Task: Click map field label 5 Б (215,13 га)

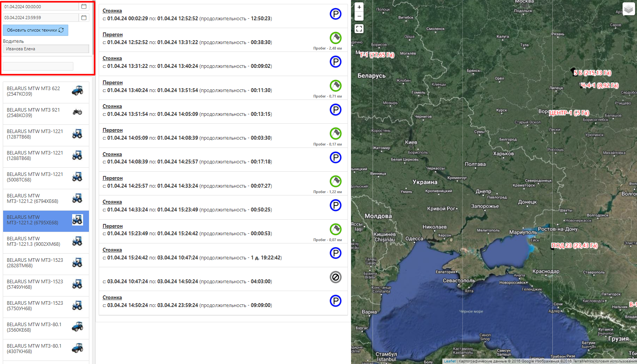Action: (592, 73)
